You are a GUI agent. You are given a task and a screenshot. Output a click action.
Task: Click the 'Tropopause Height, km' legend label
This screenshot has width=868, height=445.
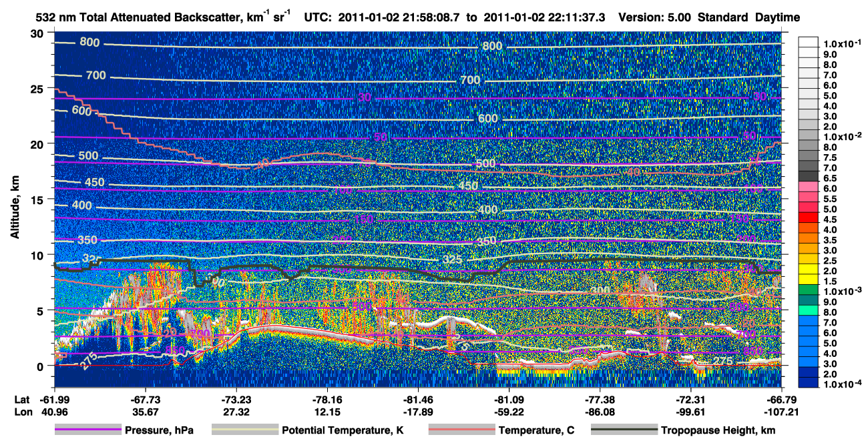pyautogui.click(x=718, y=431)
